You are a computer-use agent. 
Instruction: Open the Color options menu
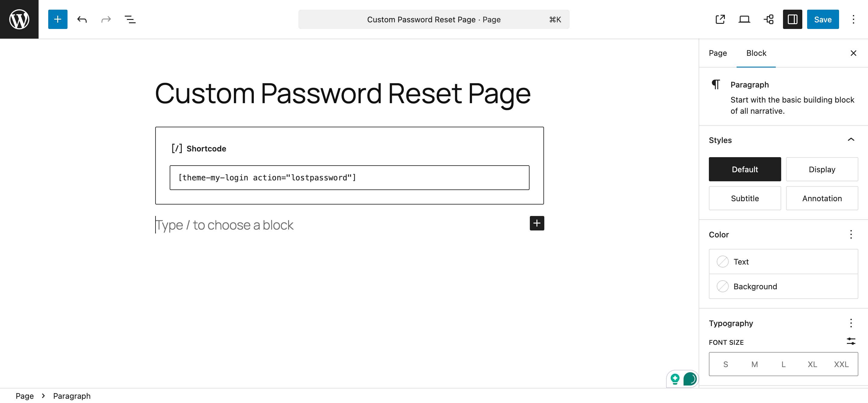pyautogui.click(x=851, y=234)
